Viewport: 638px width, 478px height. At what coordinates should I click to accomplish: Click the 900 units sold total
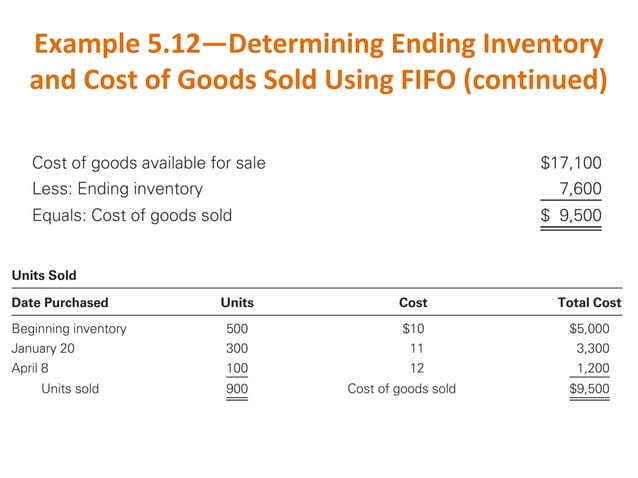point(238,389)
